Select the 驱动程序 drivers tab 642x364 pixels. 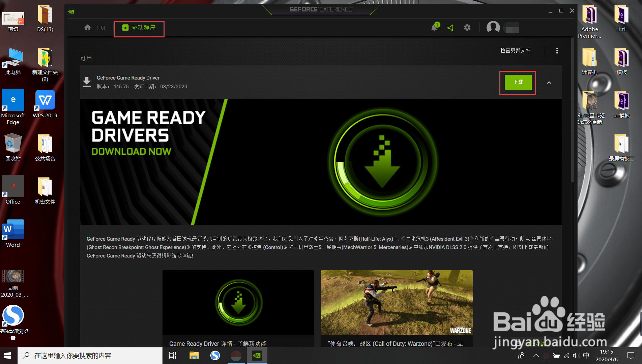coord(139,28)
